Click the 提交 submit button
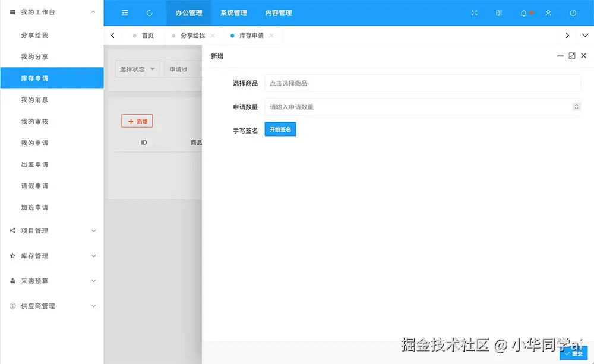Image resolution: width=594 pixels, height=364 pixels. point(574,353)
